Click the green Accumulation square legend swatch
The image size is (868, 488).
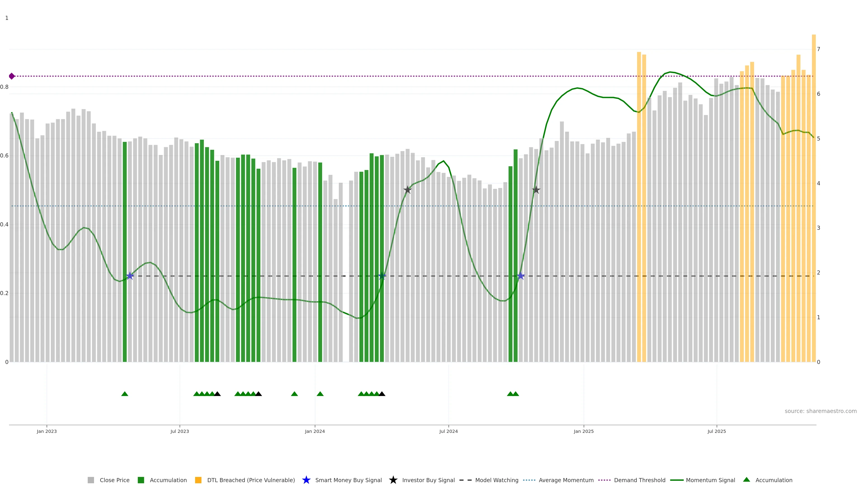pyautogui.click(x=141, y=480)
